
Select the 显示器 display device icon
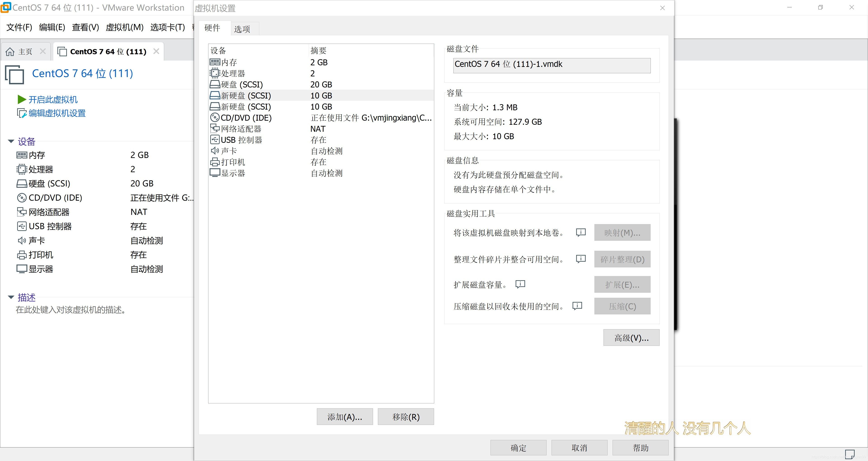click(215, 173)
